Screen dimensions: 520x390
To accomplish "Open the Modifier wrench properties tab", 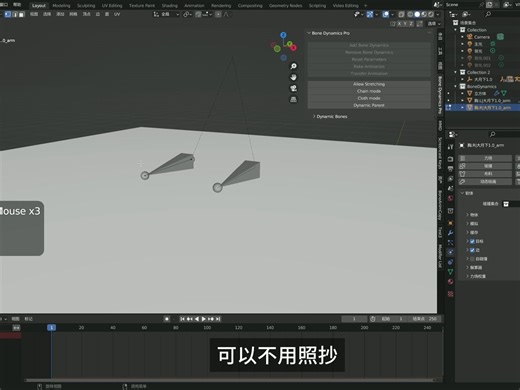I will pos(450,233).
